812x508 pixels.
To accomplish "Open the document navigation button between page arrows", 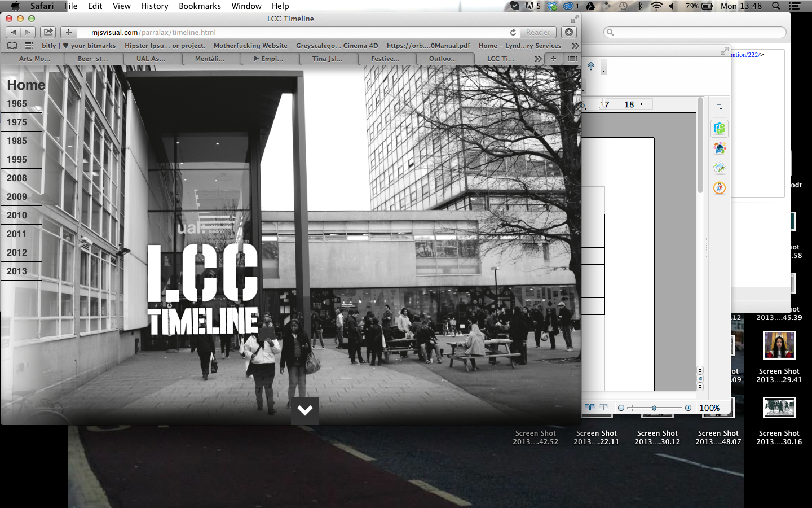I will pyautogui.click(x=700, y=379).
